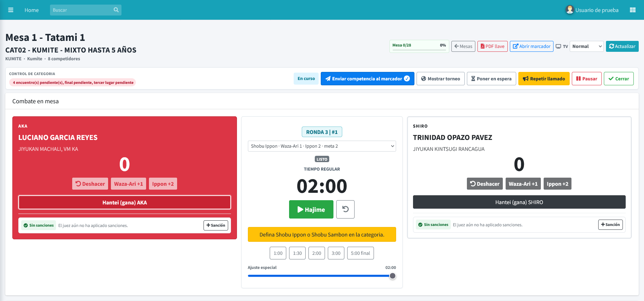Go to Home in the top navigation
This screenshot has width=644, height=301.
pyautogui.click(x=32, y=10)
